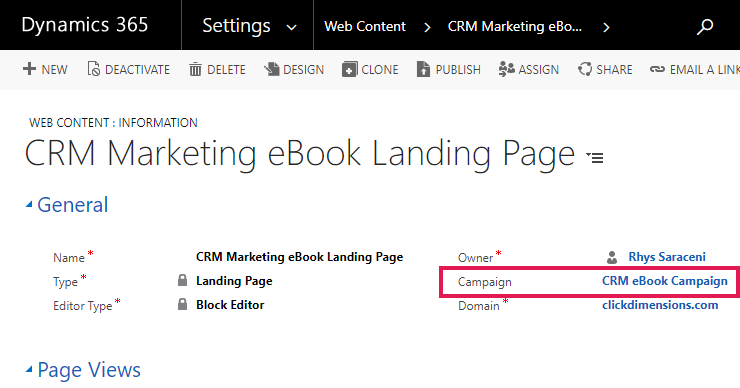Viewport: 740px width, 388px height.
Task: Click the Landing Page type value
Action: [234, 281]
